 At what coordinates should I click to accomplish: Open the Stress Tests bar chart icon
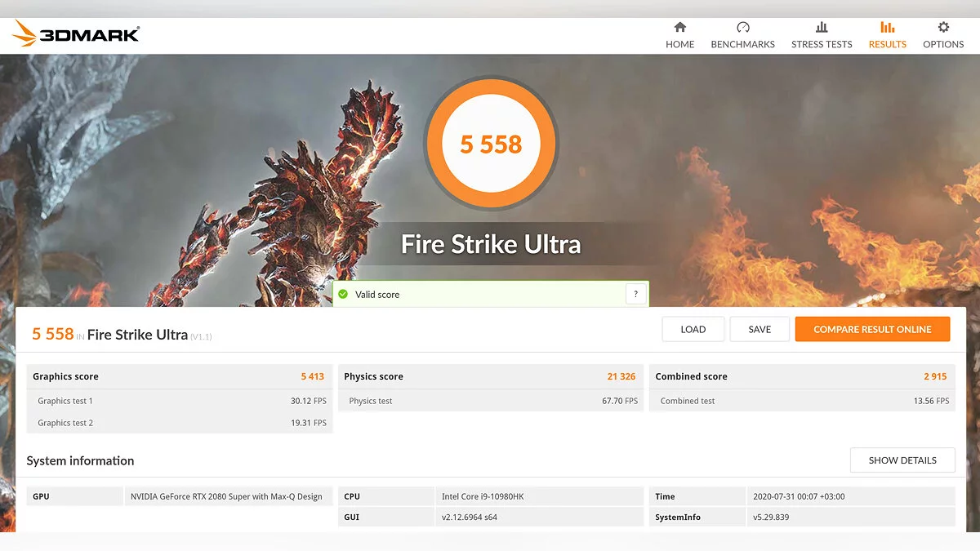[x=821, y=28]
